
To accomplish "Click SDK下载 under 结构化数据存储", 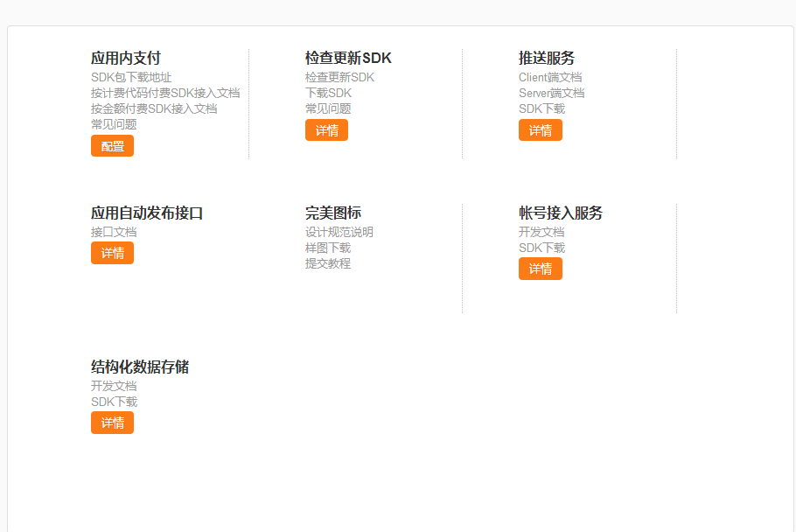I will [114, 402].
